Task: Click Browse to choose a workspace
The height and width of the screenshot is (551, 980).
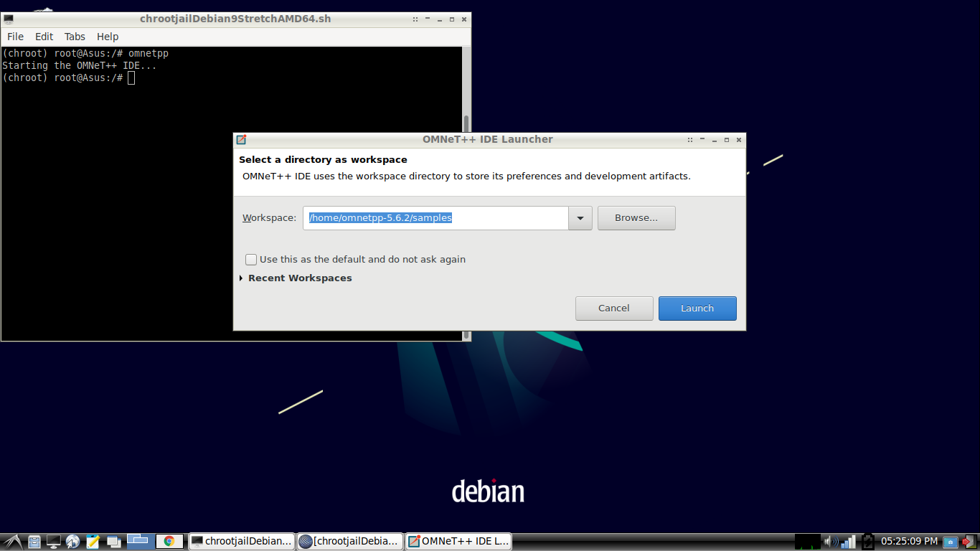Action: tap(636, 217)
